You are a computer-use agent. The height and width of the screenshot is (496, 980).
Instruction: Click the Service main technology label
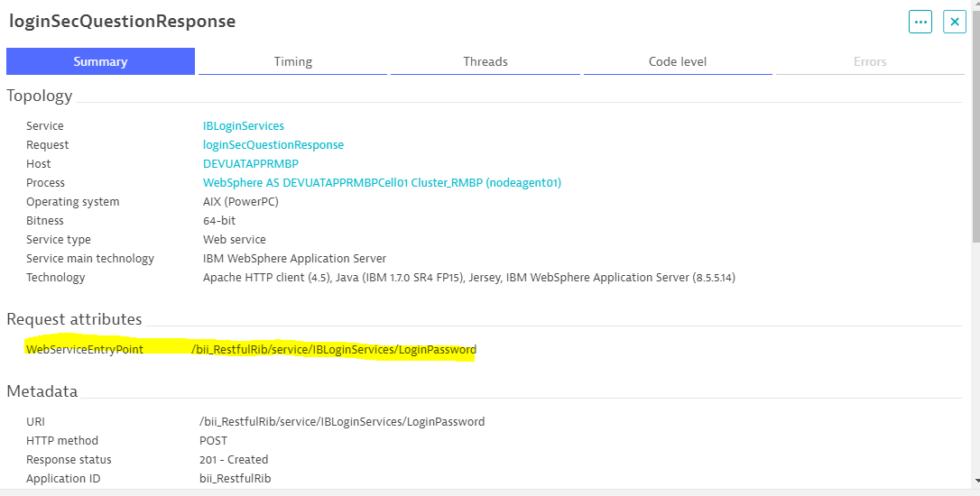(90, 259)
